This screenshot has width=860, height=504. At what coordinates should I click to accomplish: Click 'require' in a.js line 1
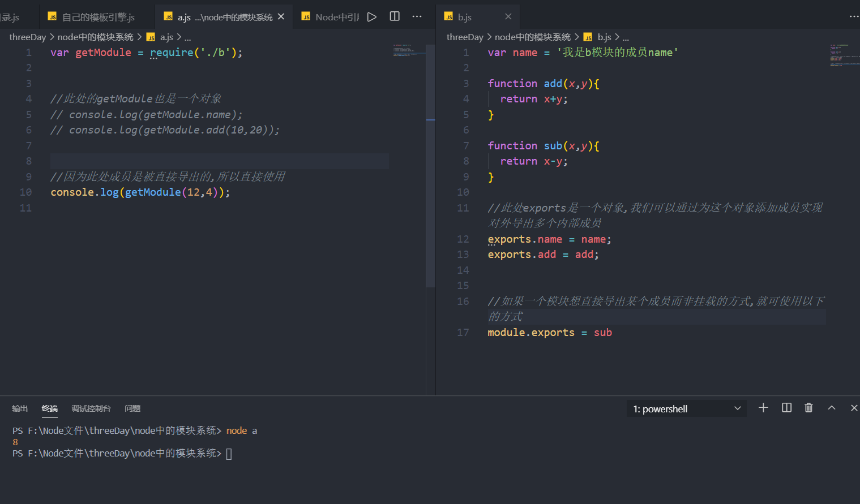pos(172,52)
